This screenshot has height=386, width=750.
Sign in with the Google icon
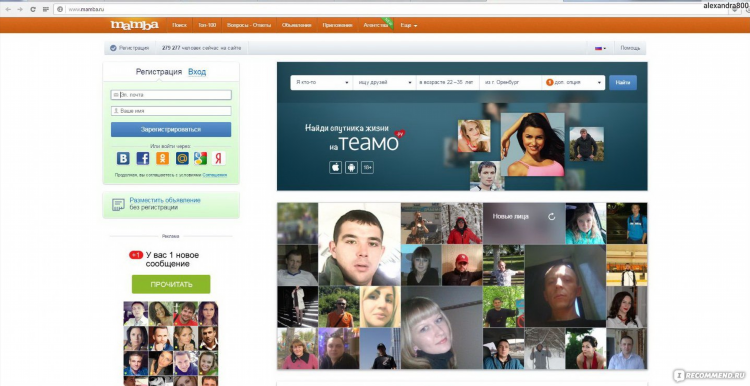[200, 158]
